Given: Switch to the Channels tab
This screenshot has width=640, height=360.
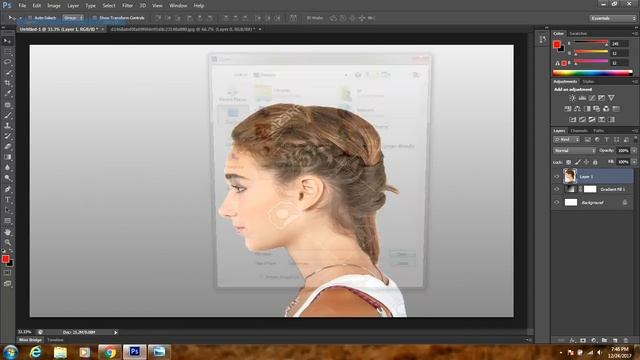Looking at the screenshot, I should click(x=579, y=131).
